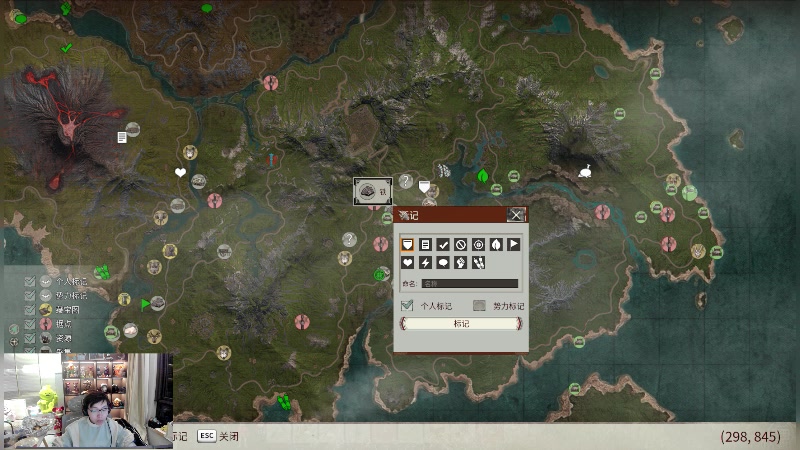Select the document note marker icon
800x450 pixels.
click(425, 245)
